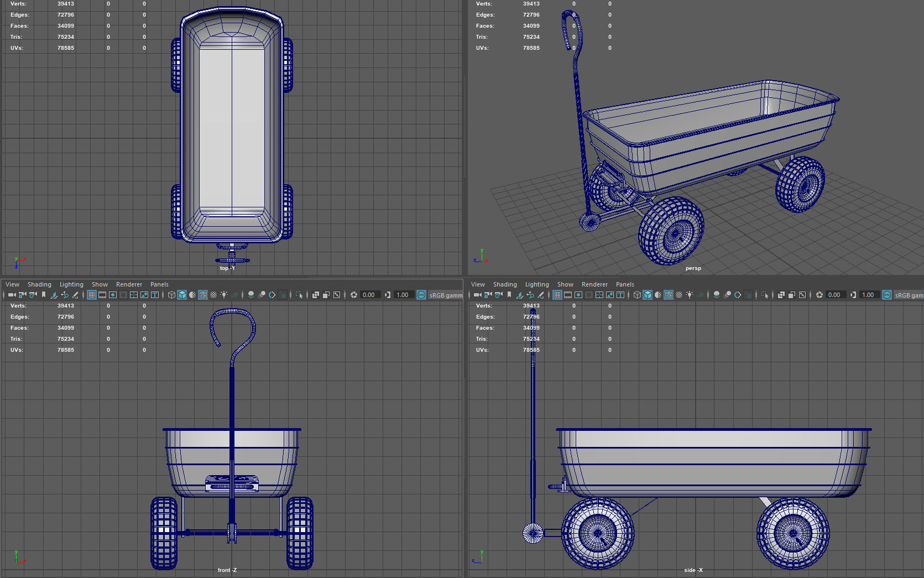Open Renderer menu in front panel
This screenshot has height=578, width=924.
click(129, 284)
